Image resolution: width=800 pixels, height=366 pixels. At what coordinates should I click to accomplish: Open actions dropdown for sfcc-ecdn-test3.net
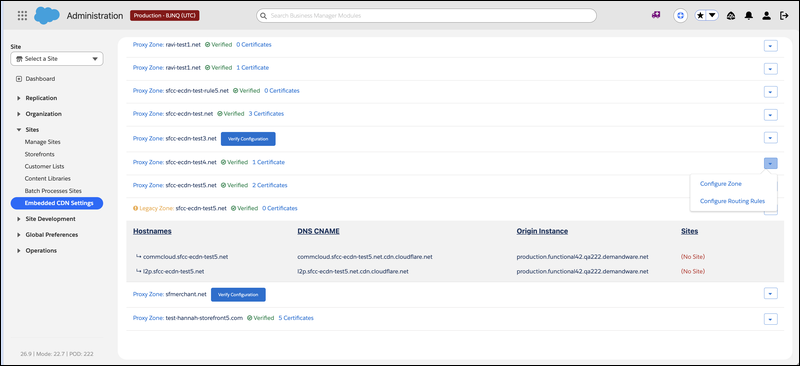click(x=770, y=138)
